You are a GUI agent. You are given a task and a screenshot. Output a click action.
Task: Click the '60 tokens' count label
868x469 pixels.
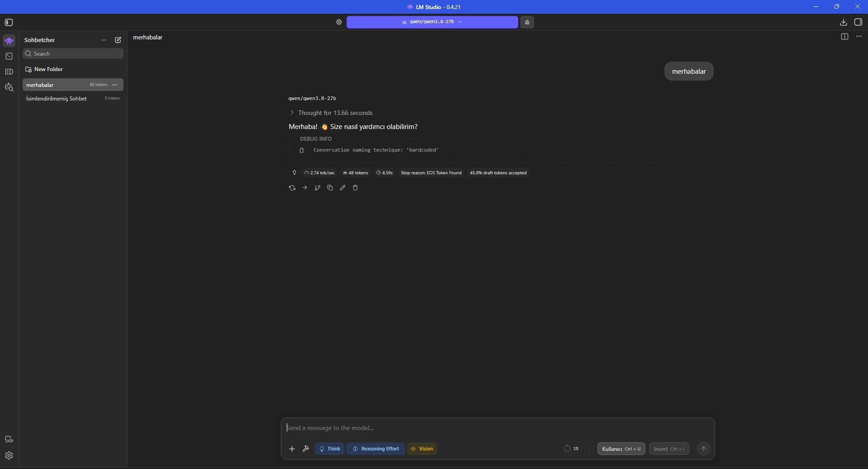(x=99, y=85)
